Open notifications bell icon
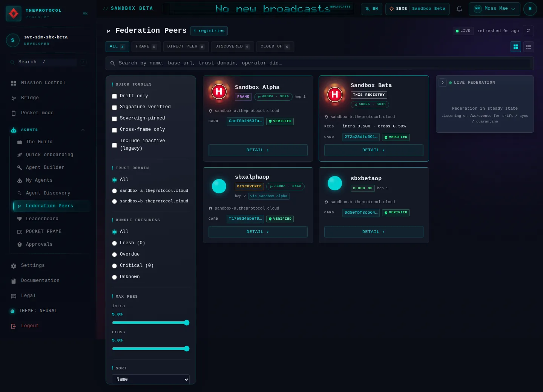 click(x=459, y=9)
